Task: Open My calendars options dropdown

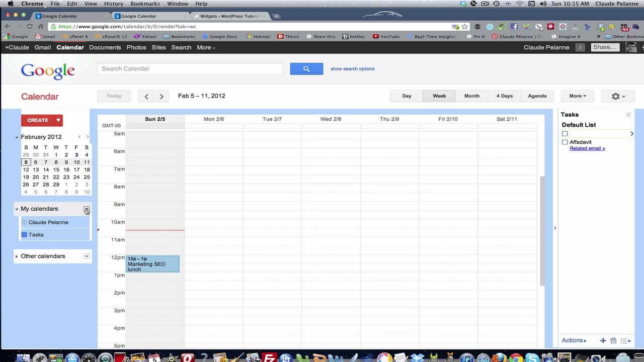Action: [x=87, y=209]
